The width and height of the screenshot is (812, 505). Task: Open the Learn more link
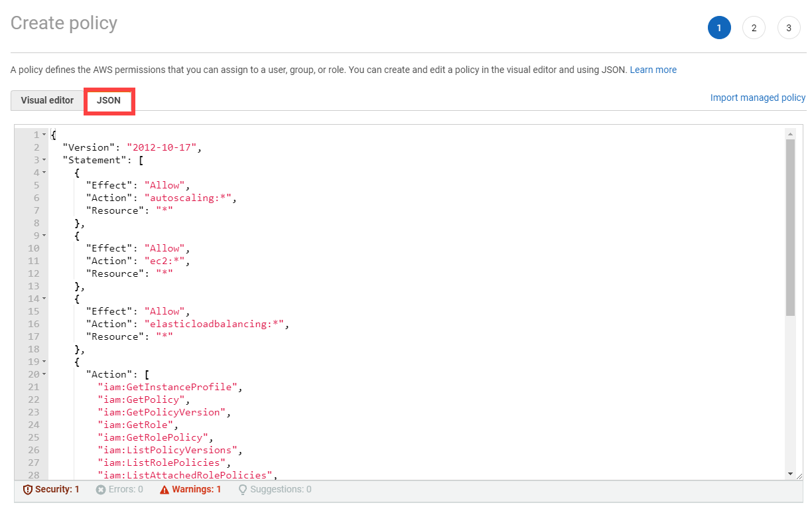pyautogui.click(x=653, y=70)
